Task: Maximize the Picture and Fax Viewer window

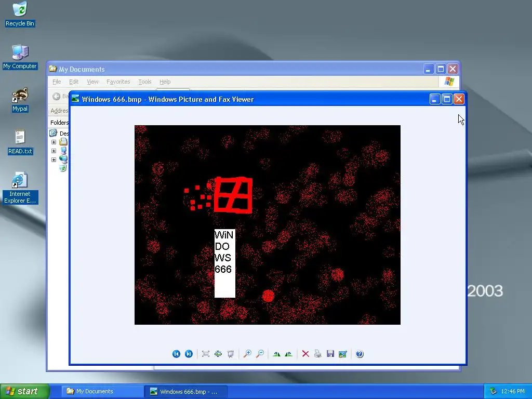Action: click(x=447, y=99)
